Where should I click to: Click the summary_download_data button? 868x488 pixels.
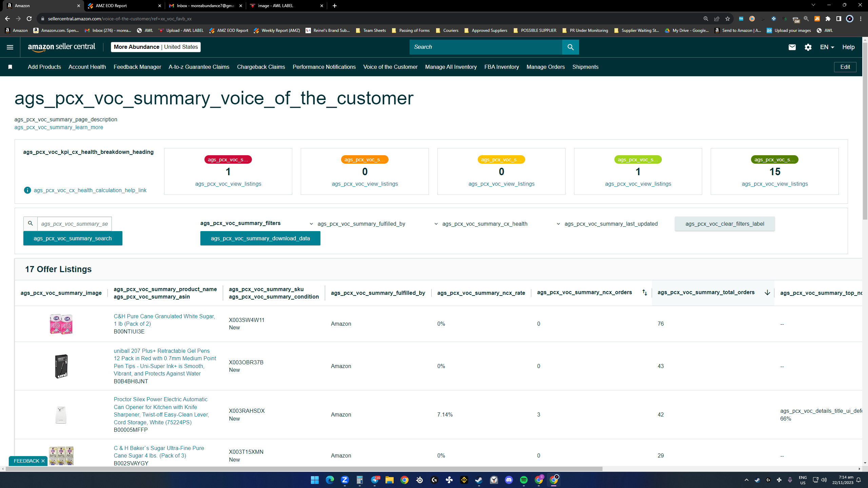[x=260, y=238]
